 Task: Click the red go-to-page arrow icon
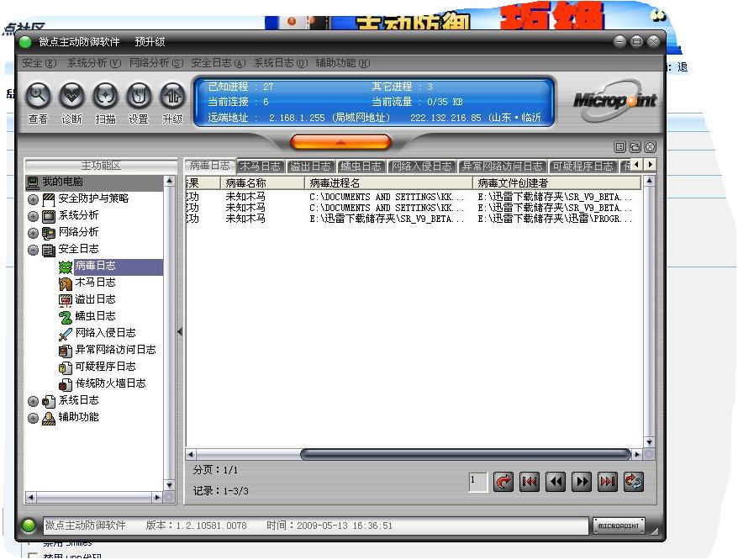click(503, 481)
